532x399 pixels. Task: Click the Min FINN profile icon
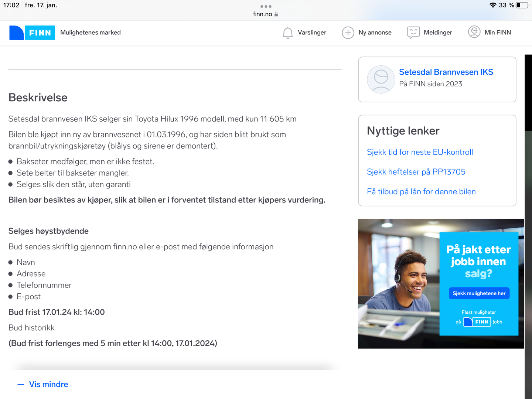click(474, 32)
